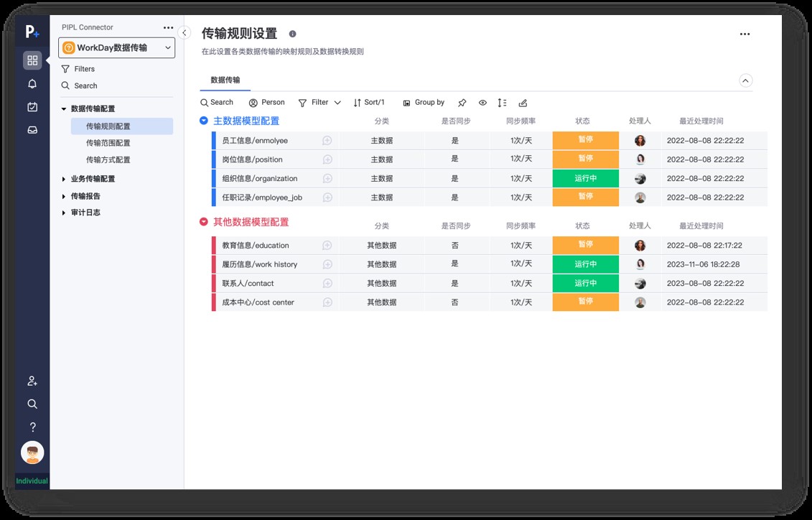Toggle the eye visibility icon in toolbar

pos(482,103)
